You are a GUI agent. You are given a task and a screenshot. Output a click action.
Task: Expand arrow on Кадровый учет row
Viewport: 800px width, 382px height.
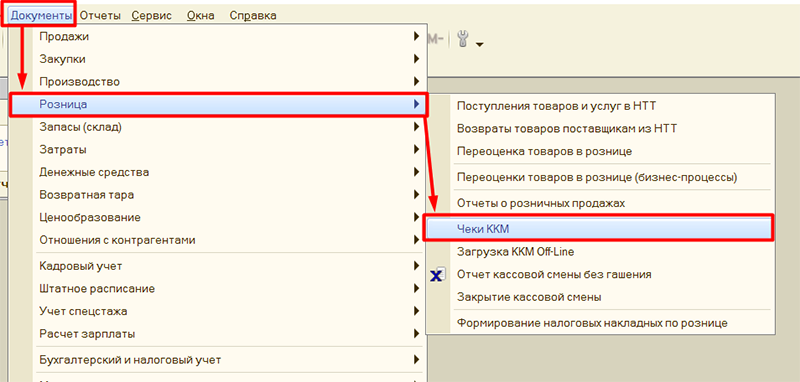[417, 266]
